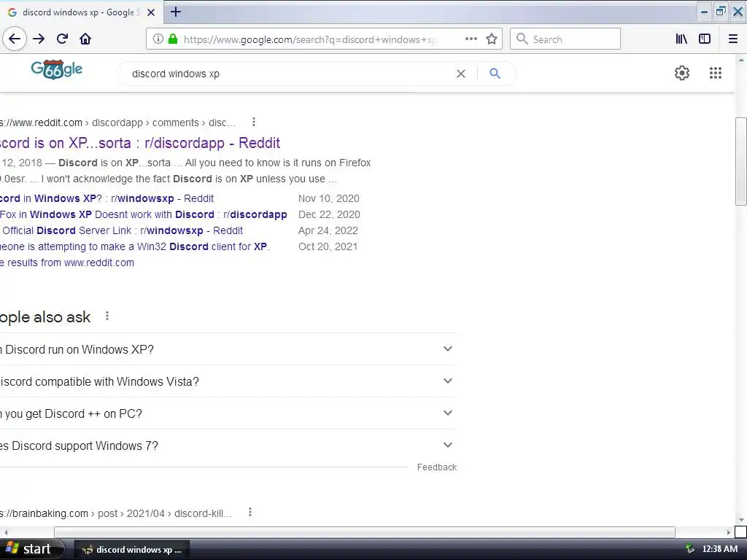Bookmark this page with the star icon
Image resolution: width=747 pixels, height=560 pixels.
[492, 39]
